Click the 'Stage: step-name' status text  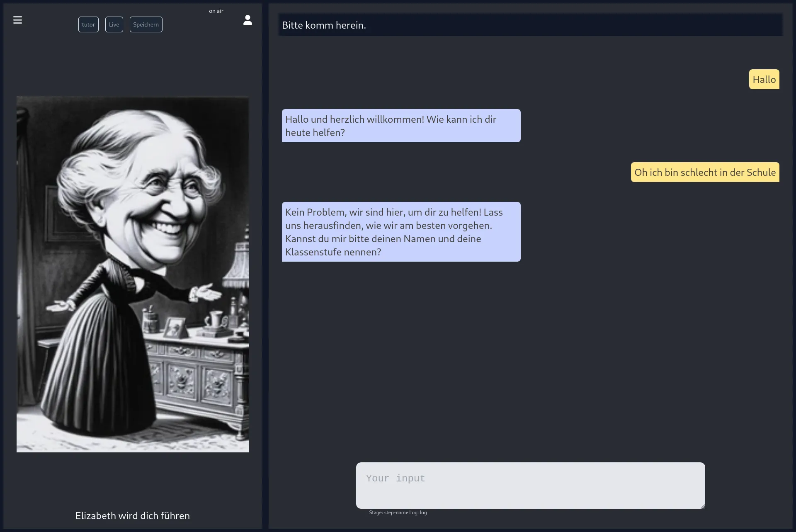[x=388, y=513]
